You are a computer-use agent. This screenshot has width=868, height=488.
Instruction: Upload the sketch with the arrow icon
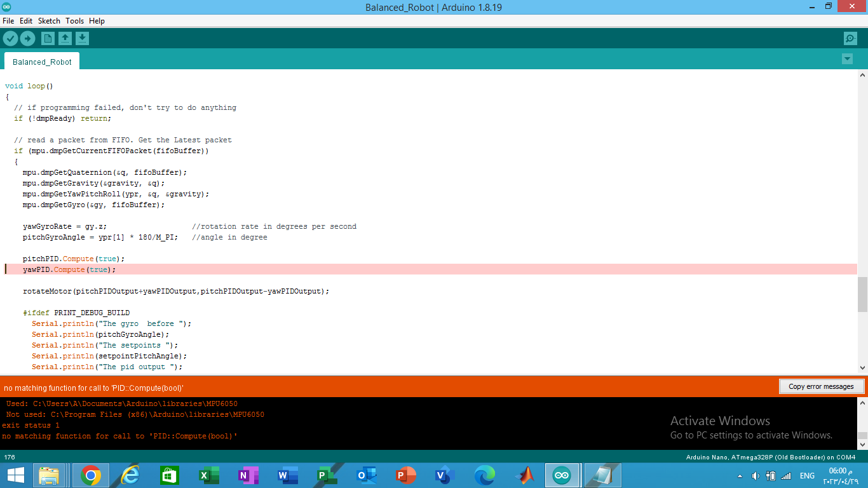tap(27, 38)
